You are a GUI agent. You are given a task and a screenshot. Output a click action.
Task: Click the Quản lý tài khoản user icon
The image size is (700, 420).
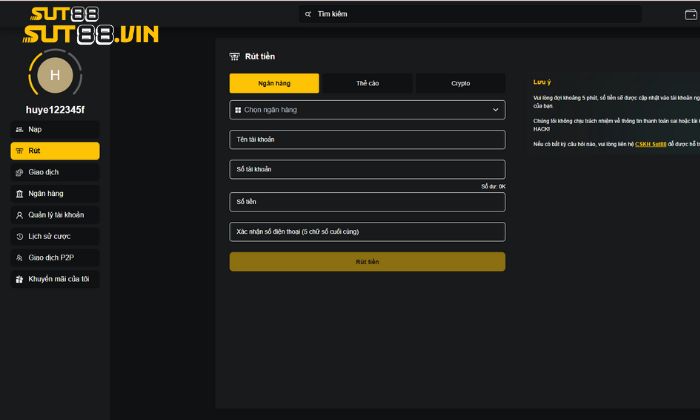20,215
